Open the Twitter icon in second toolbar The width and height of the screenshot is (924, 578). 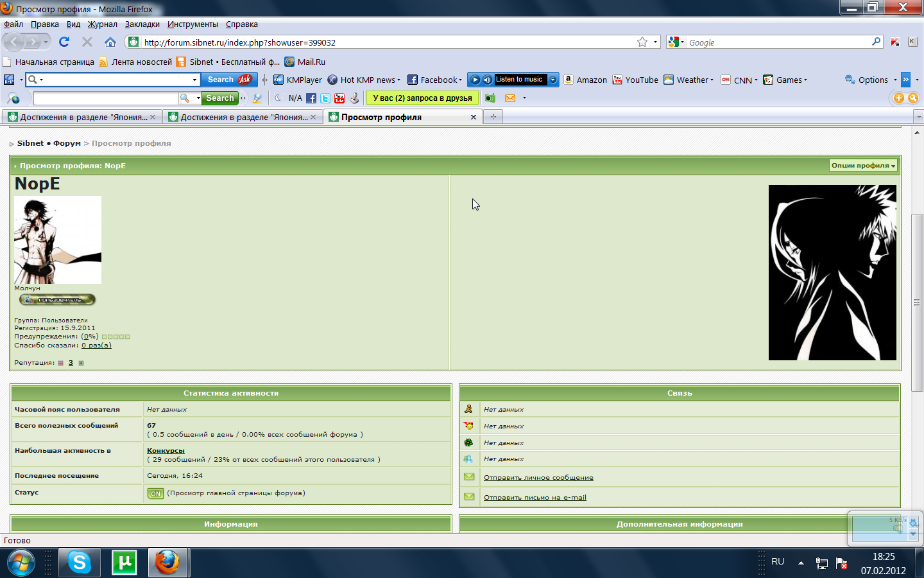pyautogui.click(x=325, y=98)
